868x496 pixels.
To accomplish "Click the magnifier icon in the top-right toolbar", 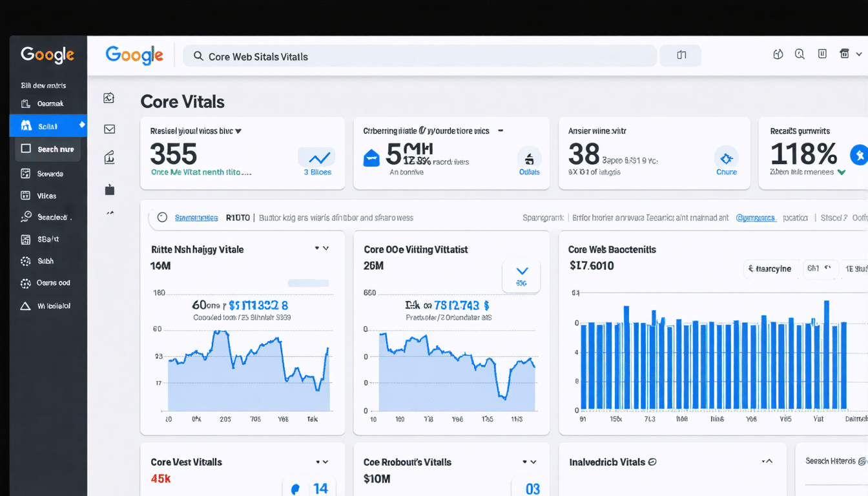I will click(800, 54).
